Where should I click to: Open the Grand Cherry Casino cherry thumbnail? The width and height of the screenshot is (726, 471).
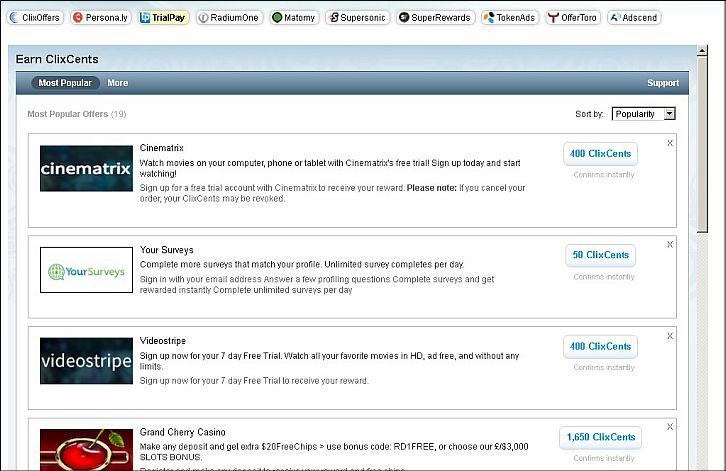point(86,450)
